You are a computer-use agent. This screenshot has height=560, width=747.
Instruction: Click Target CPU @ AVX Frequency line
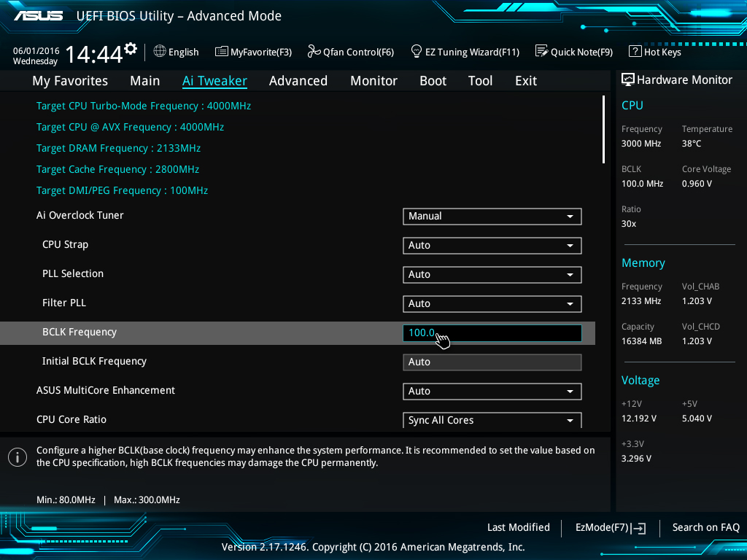(130, 127)
